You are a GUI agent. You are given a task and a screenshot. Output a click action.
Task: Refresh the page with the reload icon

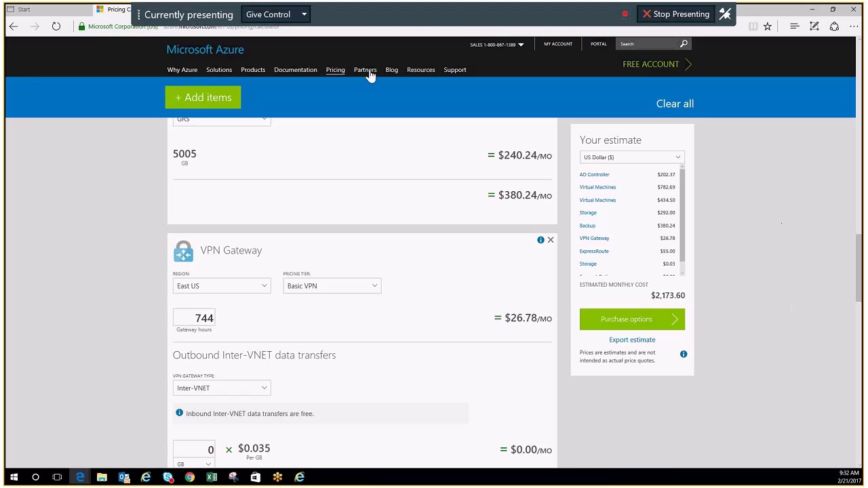point(56,26)
